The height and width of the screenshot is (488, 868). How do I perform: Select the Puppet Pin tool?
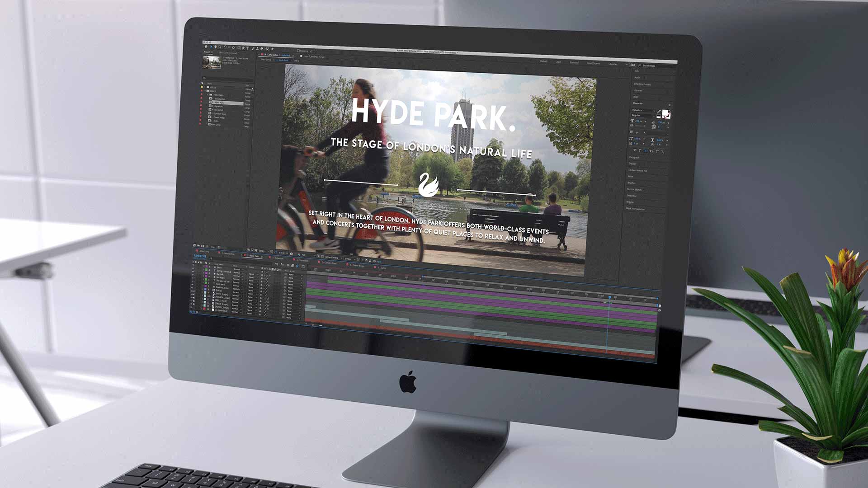tap(272, 49)
